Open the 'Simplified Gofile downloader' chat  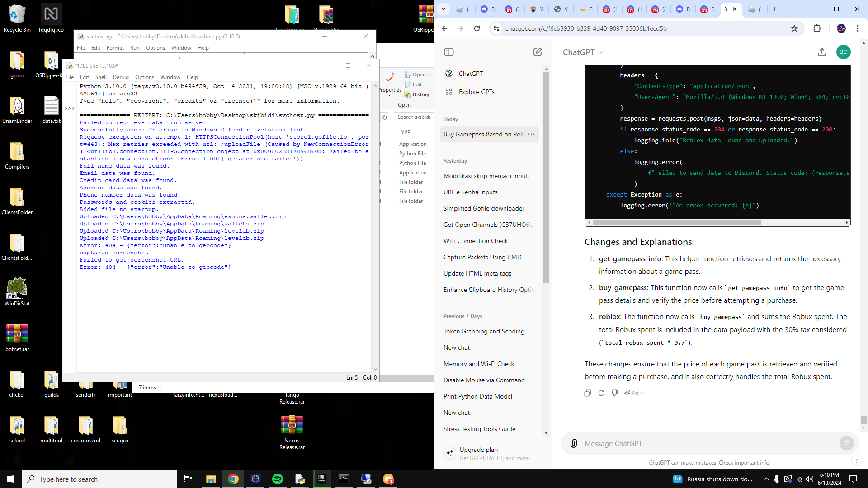click(x=484, y=208)
